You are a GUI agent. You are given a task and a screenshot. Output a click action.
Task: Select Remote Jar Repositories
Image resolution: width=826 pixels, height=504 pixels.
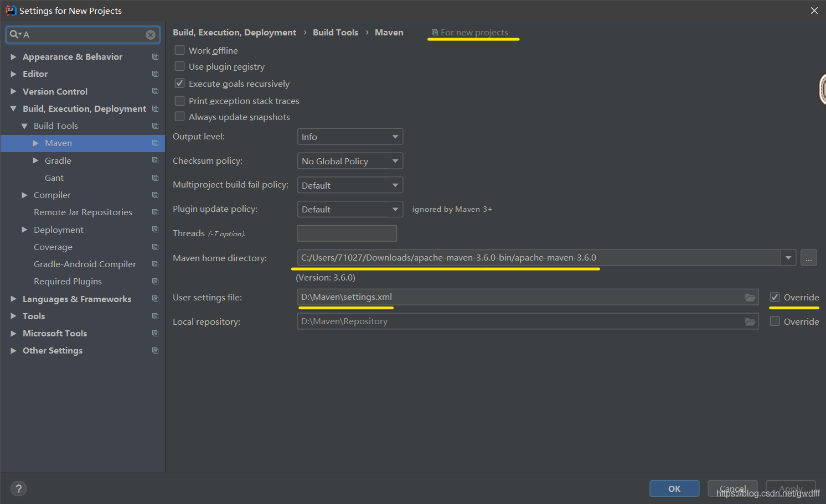[x=82, y=212]
